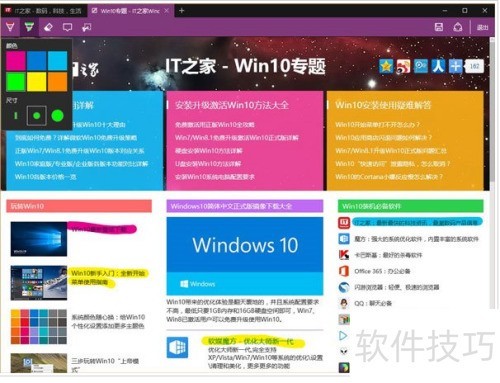The image size is (500, 383).
Task: Pick the dark blue highlighter color
Action: tap(37, 60)
